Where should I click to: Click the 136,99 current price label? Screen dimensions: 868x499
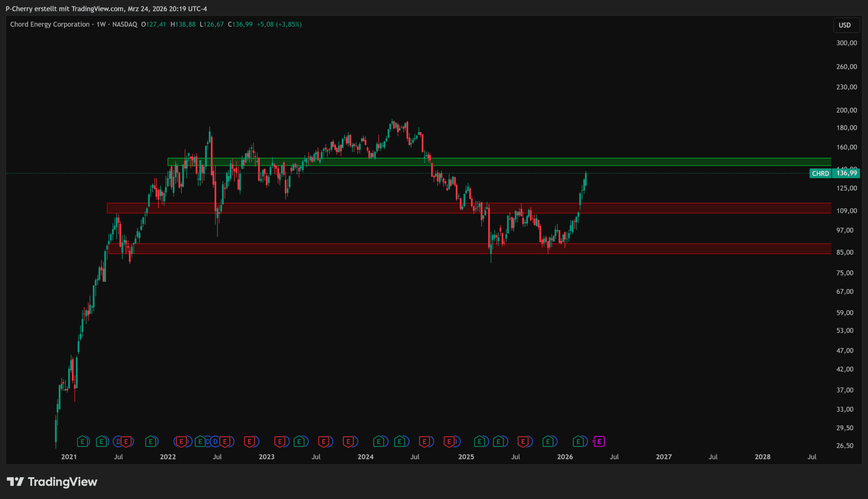(846, 173)
